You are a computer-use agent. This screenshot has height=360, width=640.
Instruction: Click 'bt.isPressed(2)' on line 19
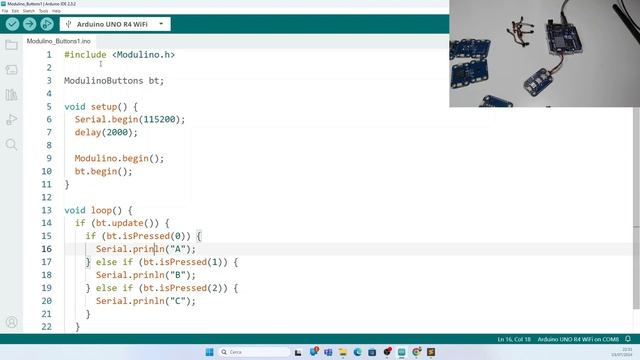pyautogui.click(x=182, y=288)
